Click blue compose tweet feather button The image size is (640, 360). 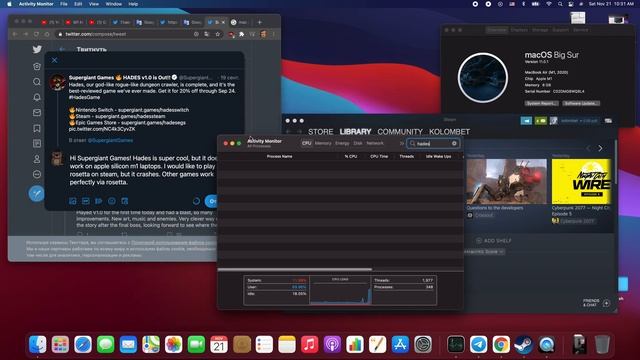click(x=36, y=193)
